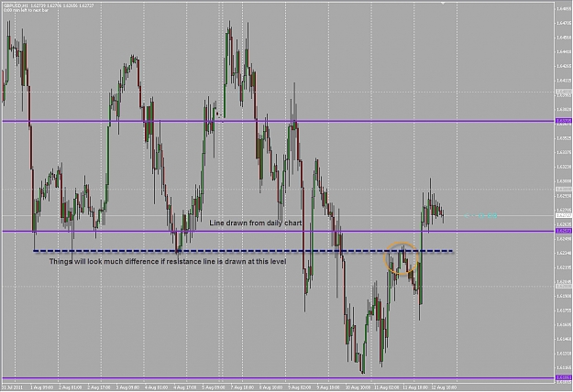Click the '11 Aug 02:00' time axis label
Screen dimensions: 573x392
point(386,387)
